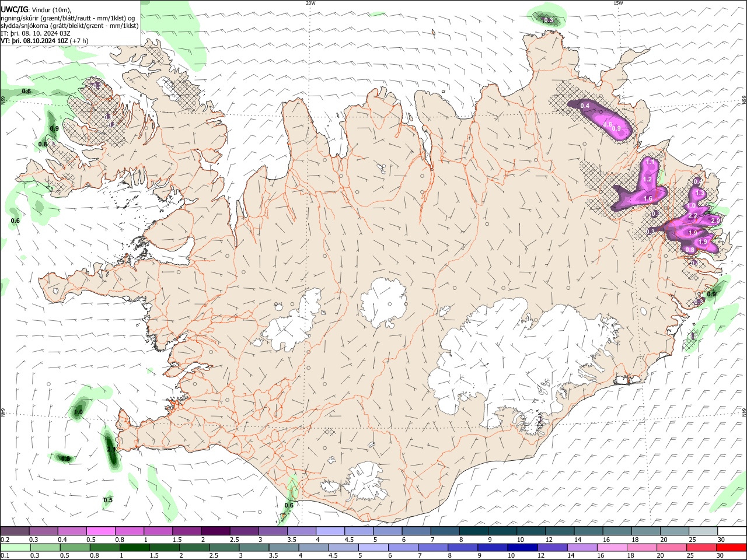
Task: Choose the medium blue 8 swatch in the rain scale
Action: pyautogui.click(x=463, y=547)
